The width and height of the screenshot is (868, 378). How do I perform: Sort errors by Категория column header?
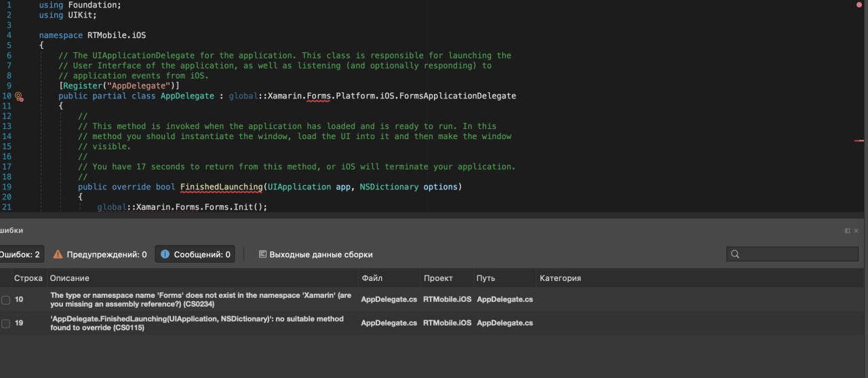coord(560,278)
